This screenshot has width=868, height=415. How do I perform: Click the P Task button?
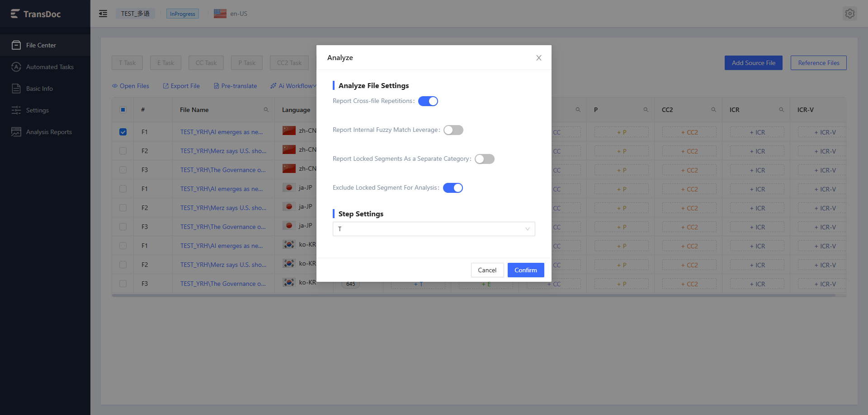pos(247,63)
